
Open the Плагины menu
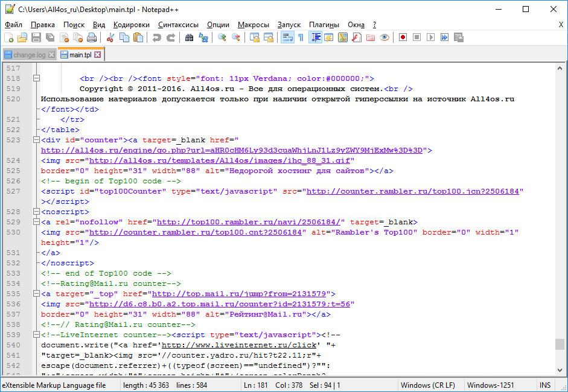[x=324, y=25]
